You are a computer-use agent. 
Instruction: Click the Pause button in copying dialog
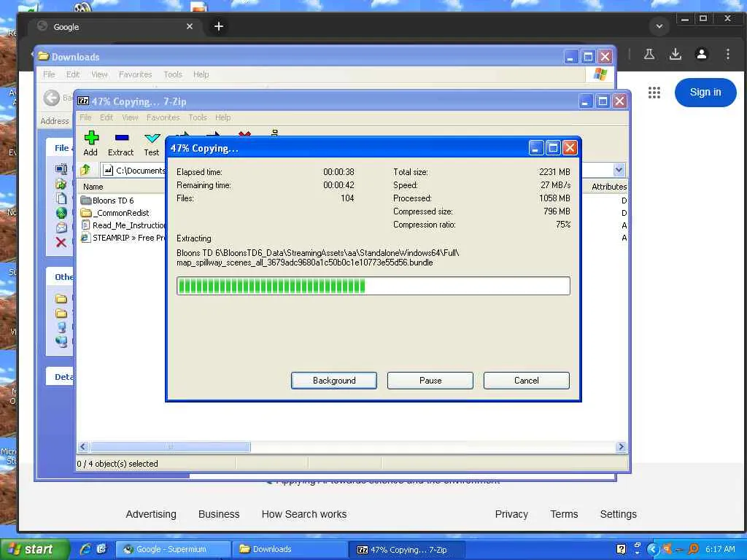(x=430, y=381)
